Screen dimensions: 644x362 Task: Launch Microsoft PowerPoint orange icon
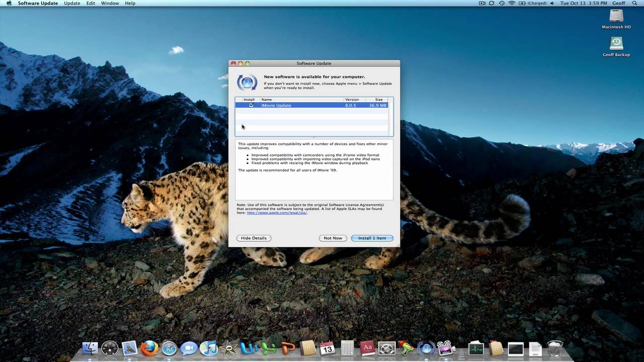click(288, 348)
